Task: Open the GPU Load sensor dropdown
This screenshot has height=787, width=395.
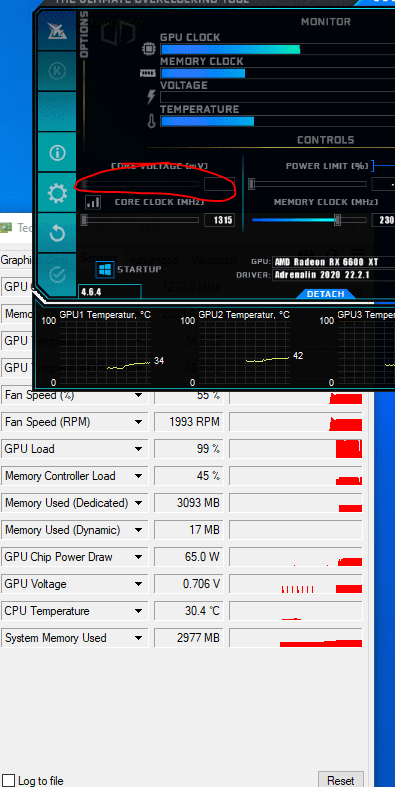Action: (138, 449)
